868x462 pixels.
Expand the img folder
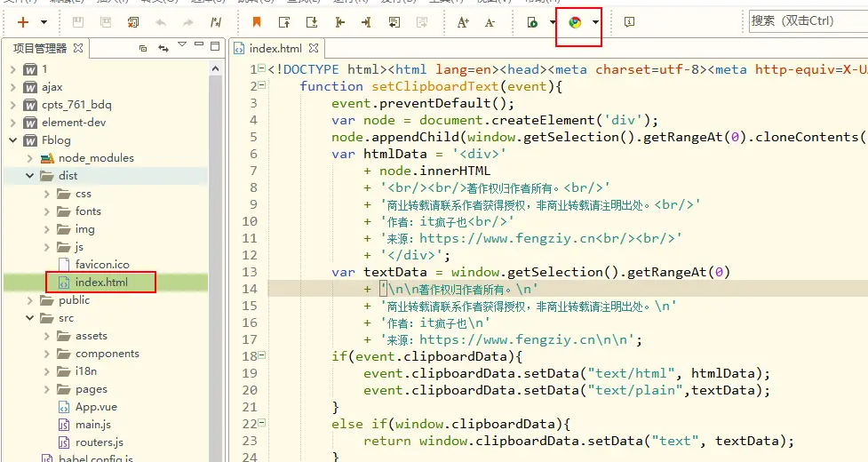pos(47,229)
